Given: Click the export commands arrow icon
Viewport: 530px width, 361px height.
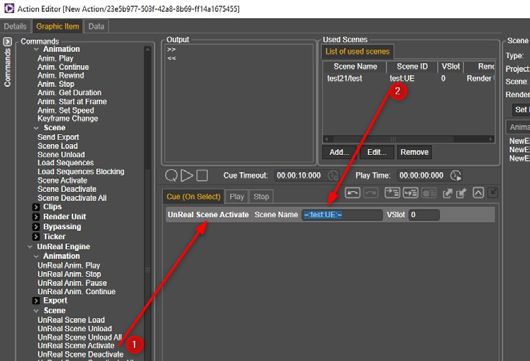Looking at the screenshot, I should pyautogui.click(x=448, y=193).
